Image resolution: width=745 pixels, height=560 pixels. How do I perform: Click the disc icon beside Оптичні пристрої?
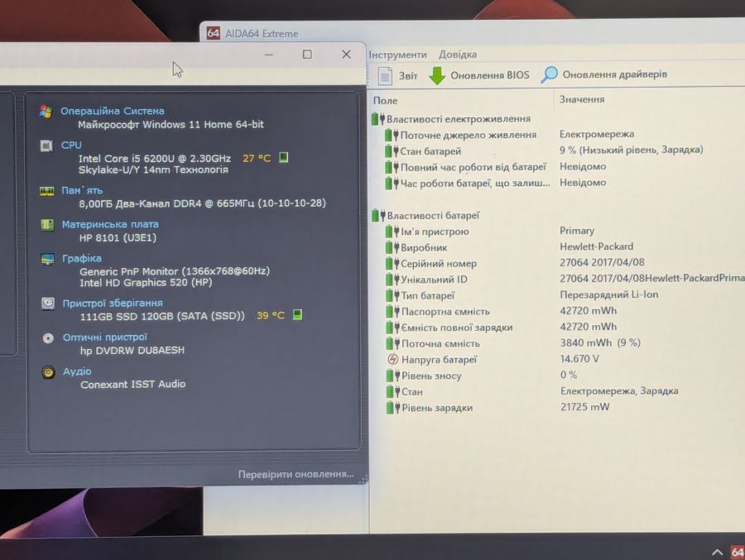[48, 338]
